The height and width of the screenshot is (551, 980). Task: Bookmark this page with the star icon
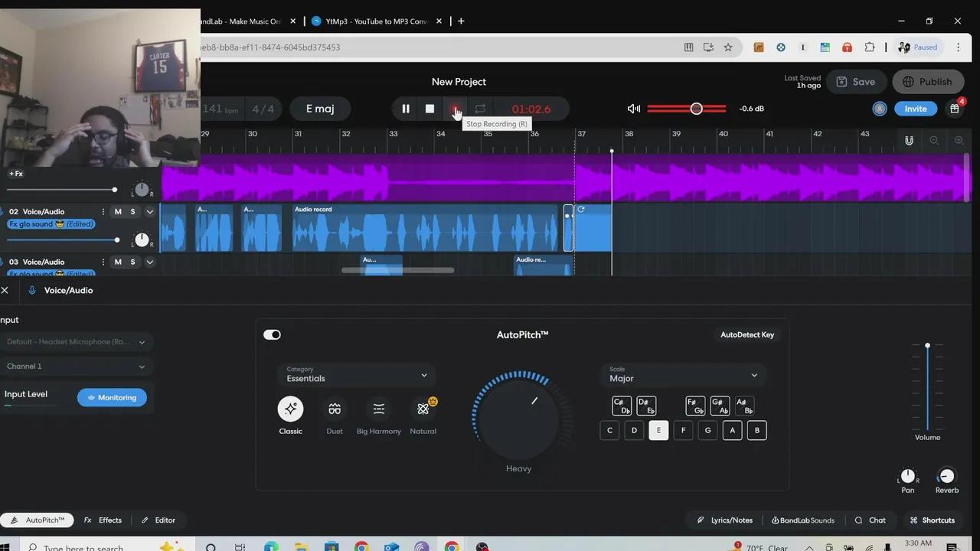click(728, 47)
